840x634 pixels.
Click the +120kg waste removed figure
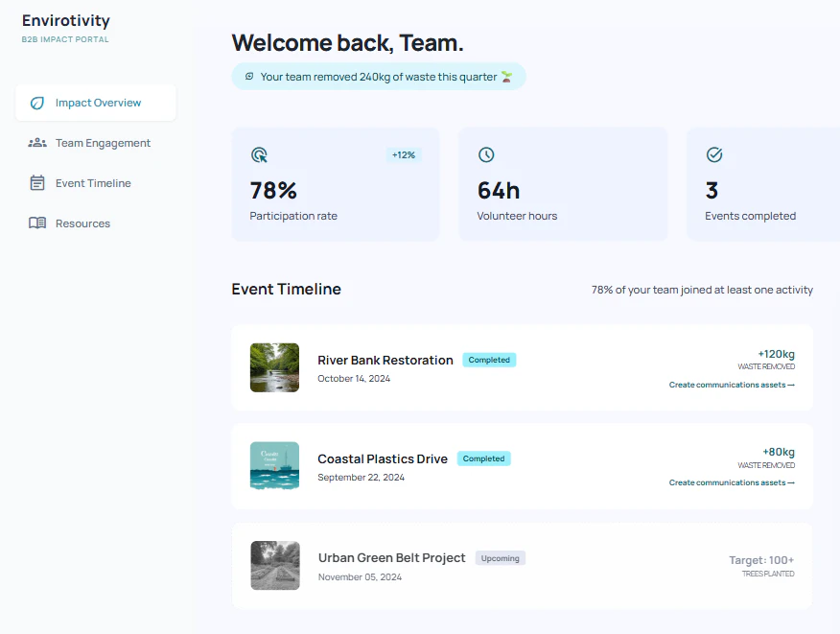tap(777, 354)
